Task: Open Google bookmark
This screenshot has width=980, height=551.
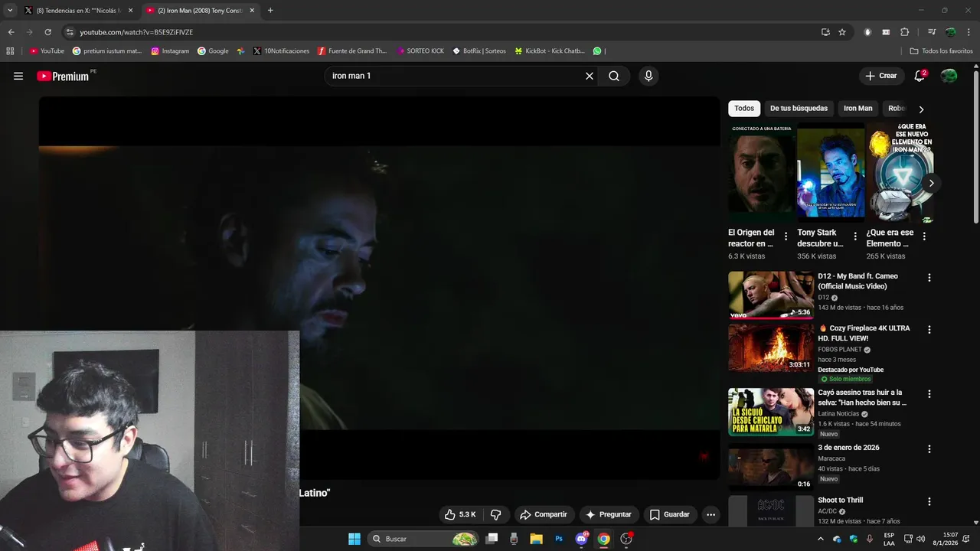Action: (x=213, y=51)
